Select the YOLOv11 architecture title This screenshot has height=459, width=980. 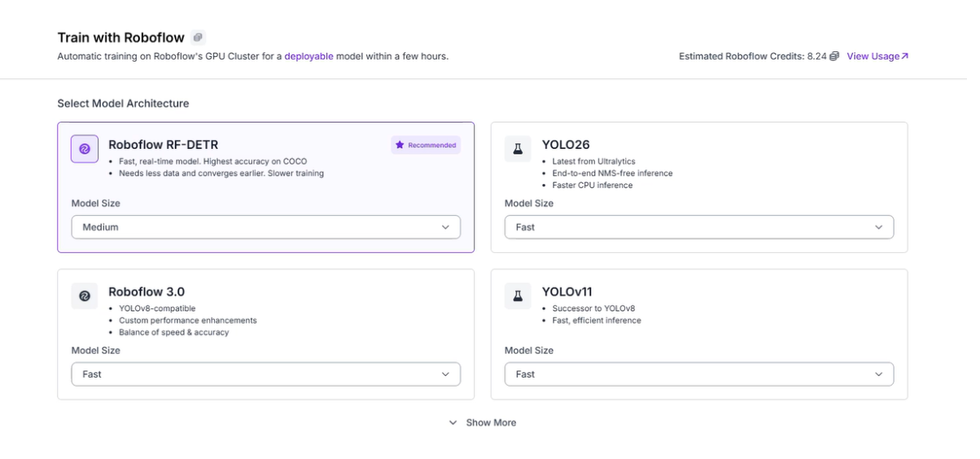(567, 291)
